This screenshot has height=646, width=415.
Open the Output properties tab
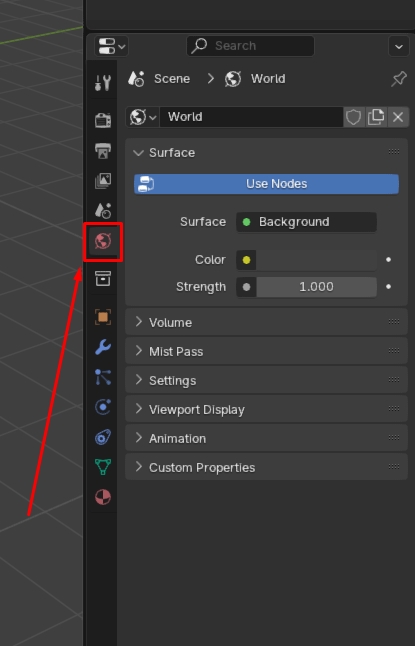point(103,150)
